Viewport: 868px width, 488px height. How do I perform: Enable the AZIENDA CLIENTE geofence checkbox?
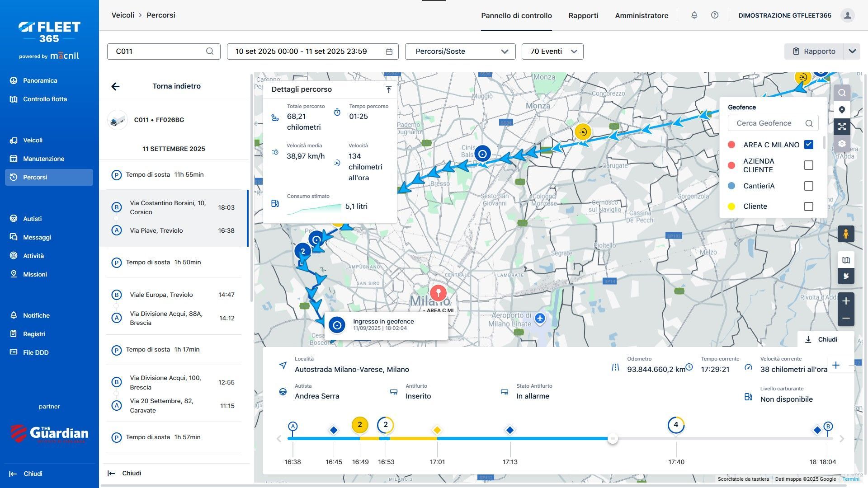click(809, 165)
